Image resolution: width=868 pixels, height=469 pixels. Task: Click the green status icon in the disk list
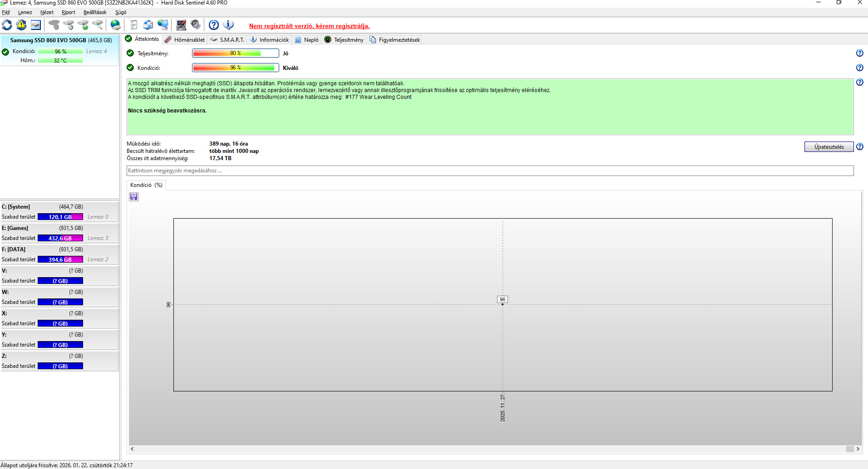tap(5, 52)
